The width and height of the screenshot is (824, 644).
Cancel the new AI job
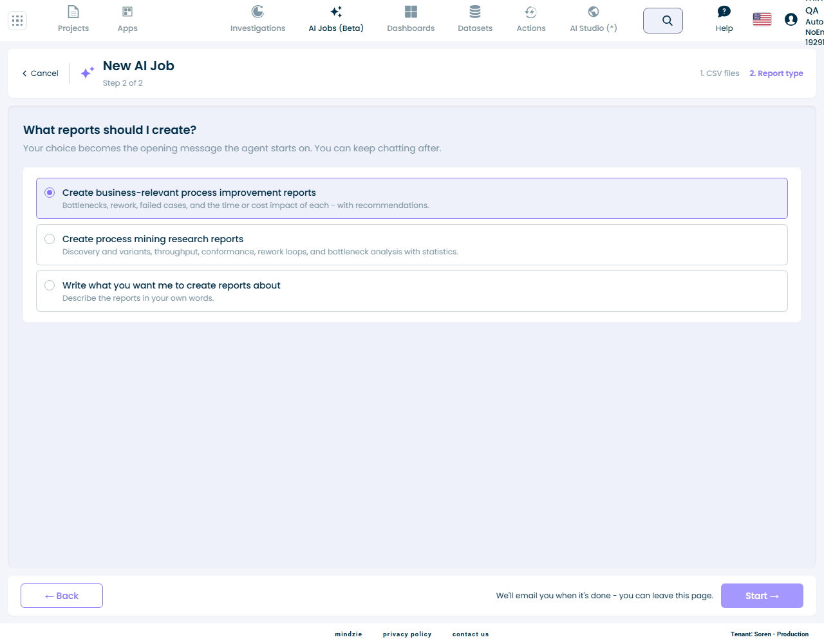(40, 73)
